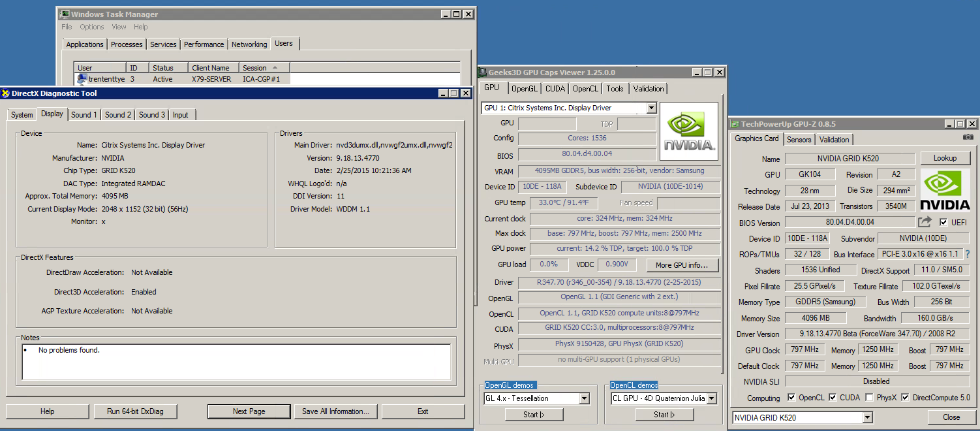Switch to Sound 2 tab in DxDiag

118,115
